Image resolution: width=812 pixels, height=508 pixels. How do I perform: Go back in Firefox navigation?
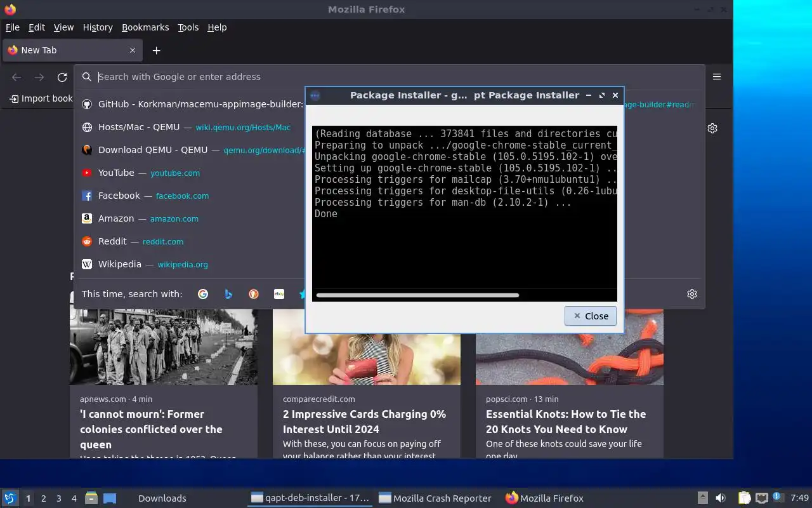coord(16,77)
